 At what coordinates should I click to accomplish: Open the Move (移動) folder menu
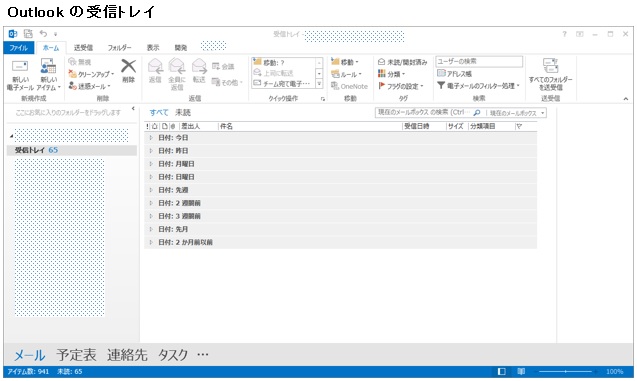(345, 62)
